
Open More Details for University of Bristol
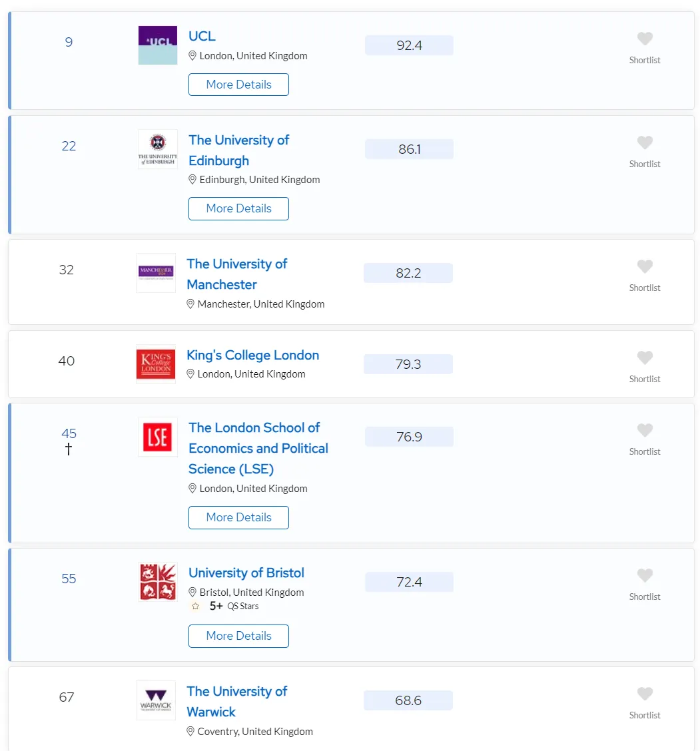[x=238, y=636]
